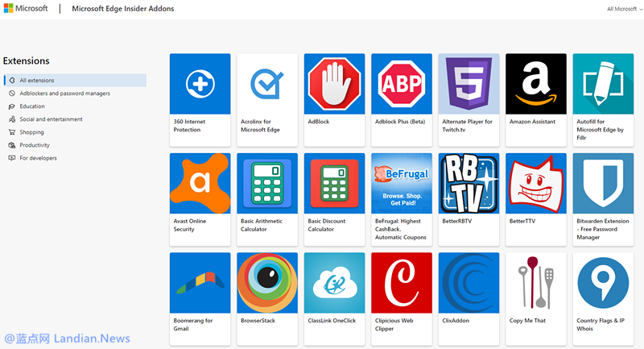Click the Avast Online Security icon
Image resolution: width=644 pixels, height=349 pixels.
click(x=200, y=183)
